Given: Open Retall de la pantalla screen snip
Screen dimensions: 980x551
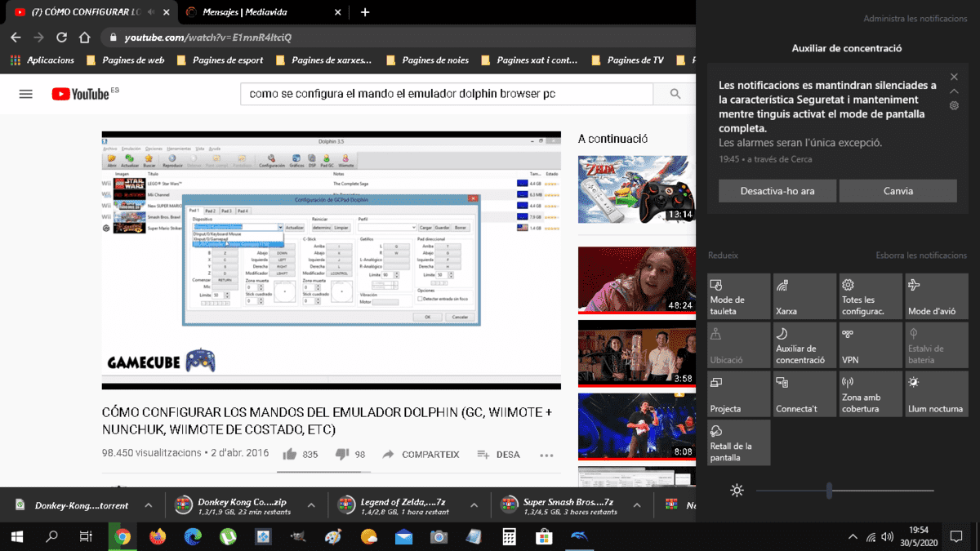Looking at the screenshot, I should [738, 443].
